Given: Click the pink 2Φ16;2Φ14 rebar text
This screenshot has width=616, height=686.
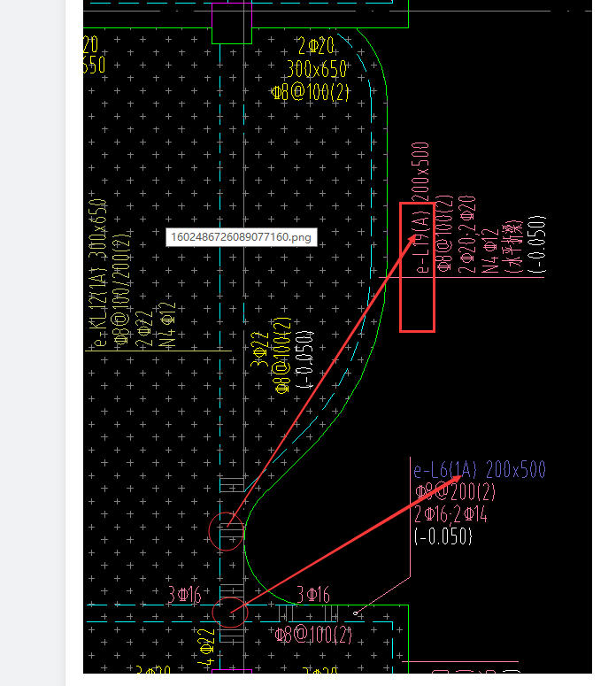Looking at the screenshot, I should [450, 514].
